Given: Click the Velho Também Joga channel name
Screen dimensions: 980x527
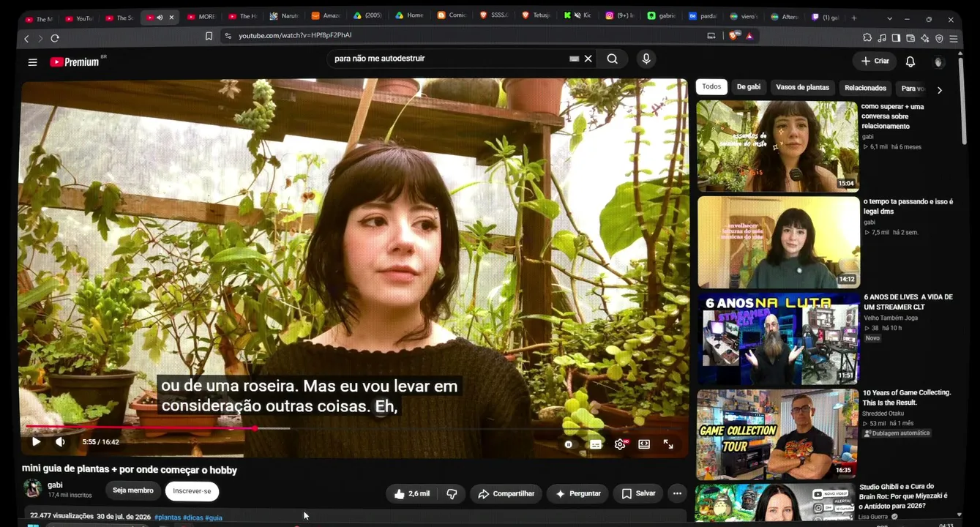Looking at the screenshot, I should [891, 318].
